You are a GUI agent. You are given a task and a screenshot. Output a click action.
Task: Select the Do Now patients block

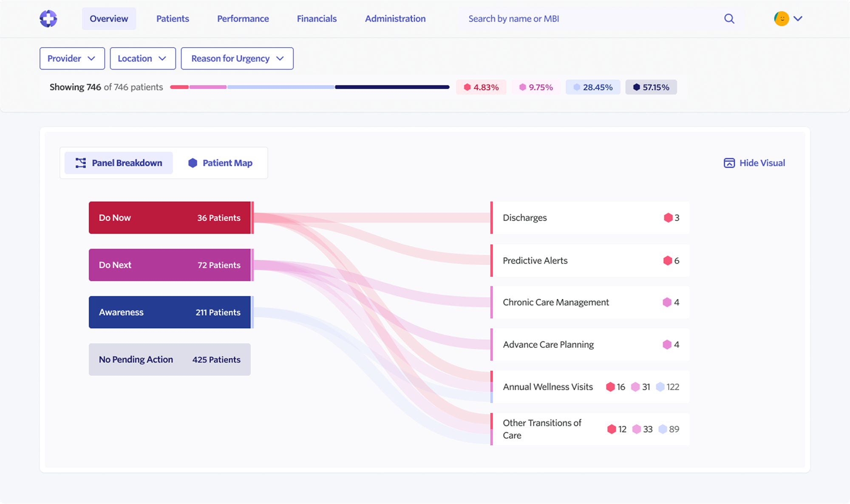170,218
